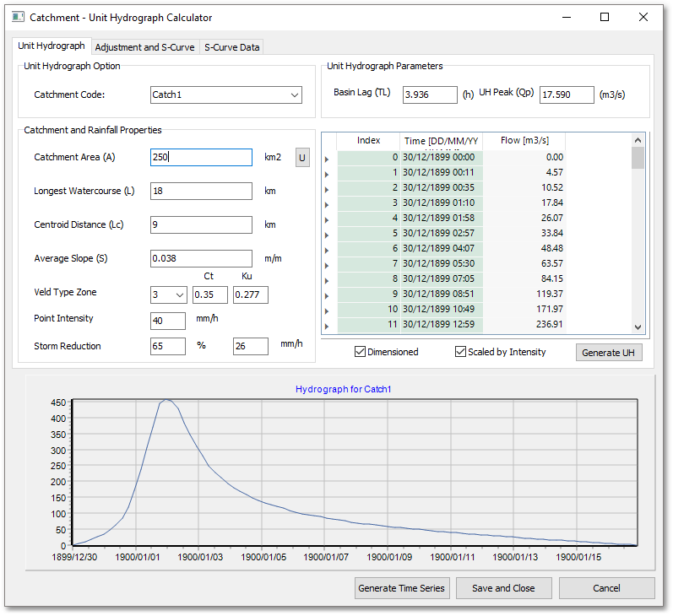Click flow value 4.57 cell
Viewport: 673px width, 616px height.
[524, 172]
